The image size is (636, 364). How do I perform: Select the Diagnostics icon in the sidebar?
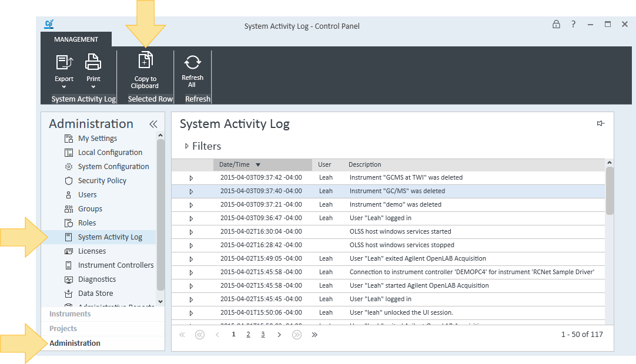68,279
